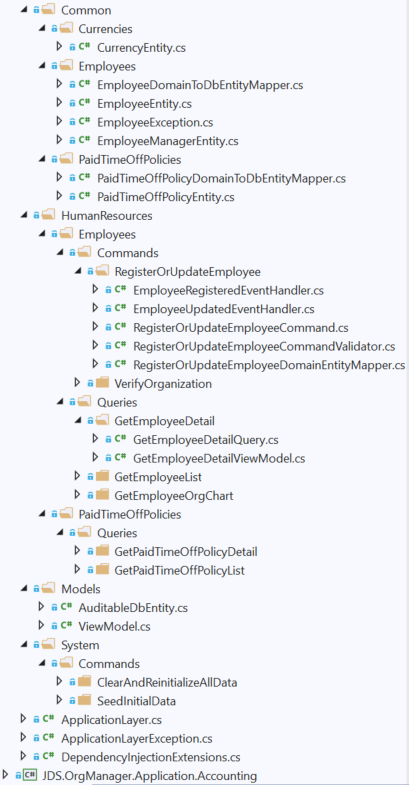Click the C# project icon of JDS.OrgManager.Application.Accounting

pos(31,775)
